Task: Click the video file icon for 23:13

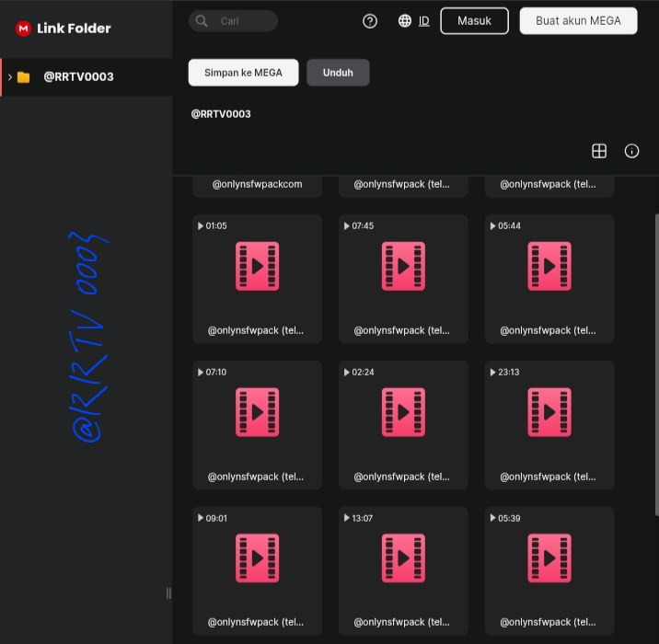Action: pyautogui.click(x=549, y=412)
